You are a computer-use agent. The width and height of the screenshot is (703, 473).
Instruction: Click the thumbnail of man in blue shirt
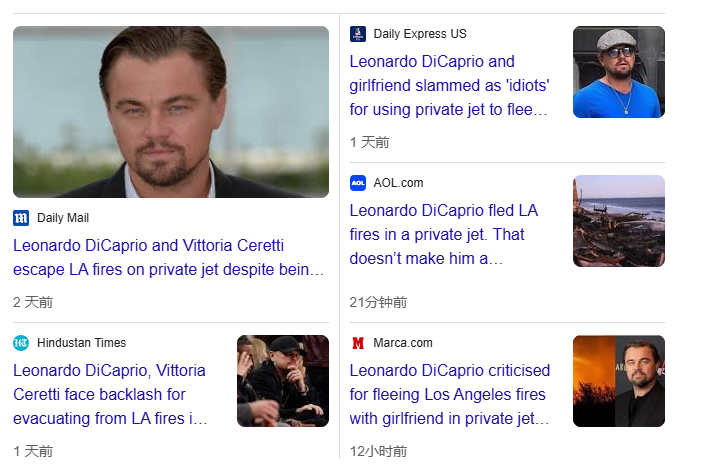pyautogui.click(x=618, y=72)
